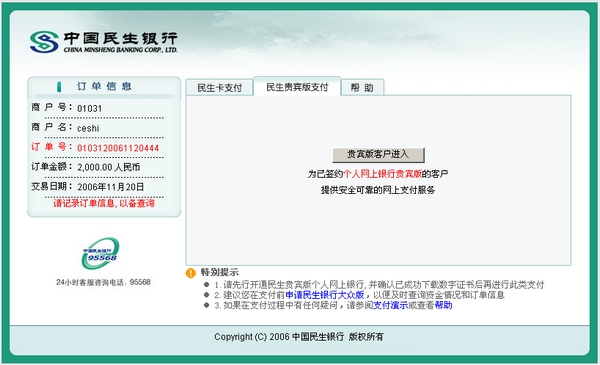Click the orange warning icon beside 特别提示

(191, 273)
